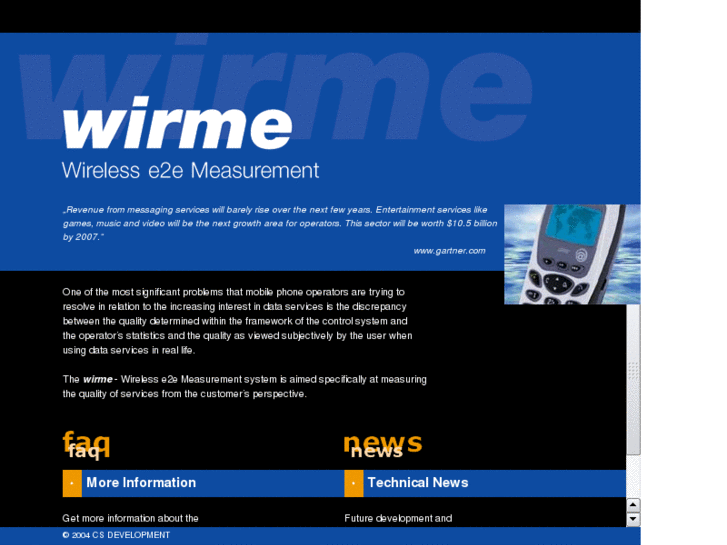The height and width of the screenshot is (545, 727).
Task: Click the news heading
Action: [x=383, y=444]
